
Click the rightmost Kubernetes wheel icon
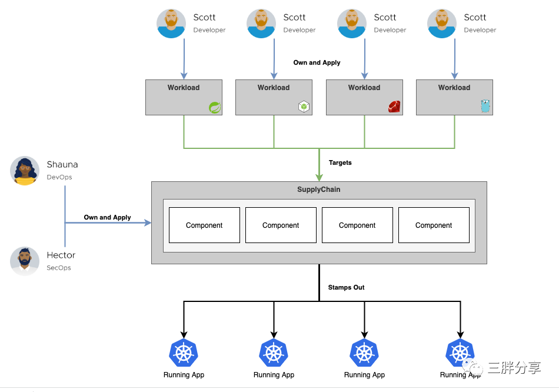point(460,353)
